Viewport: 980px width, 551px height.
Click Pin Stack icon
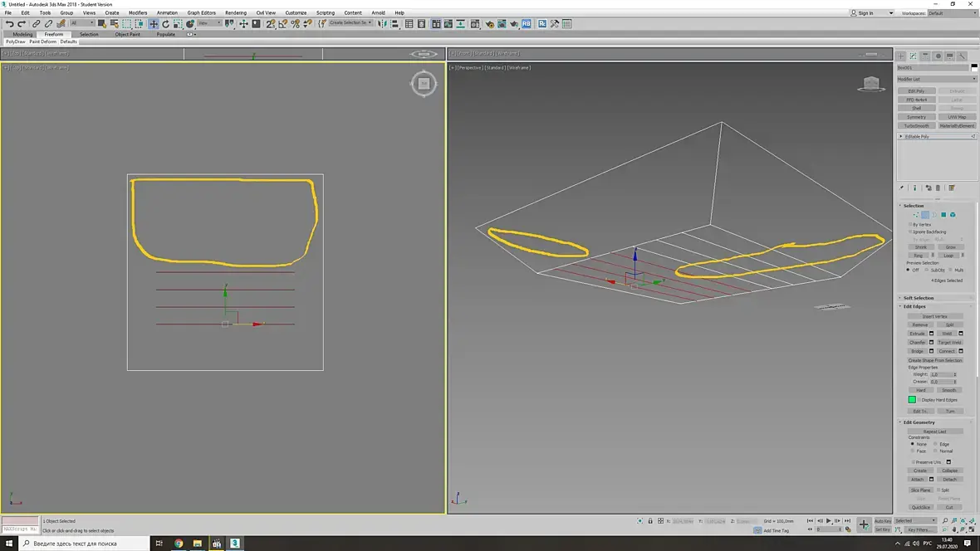point(902,188)
